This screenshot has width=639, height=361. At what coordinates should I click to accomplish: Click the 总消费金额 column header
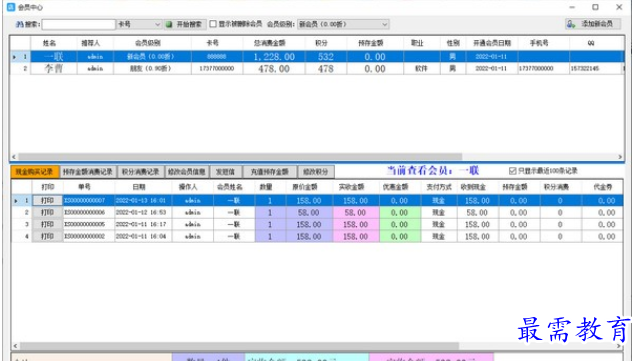click(270, 43)
